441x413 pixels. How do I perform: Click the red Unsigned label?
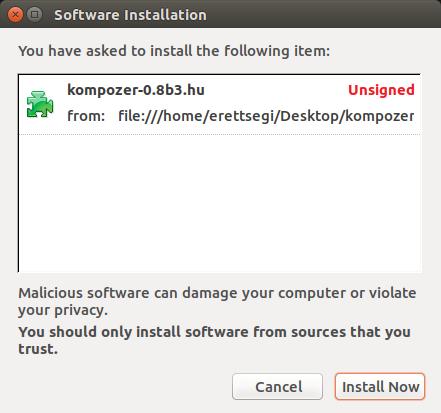coord(381,90)
